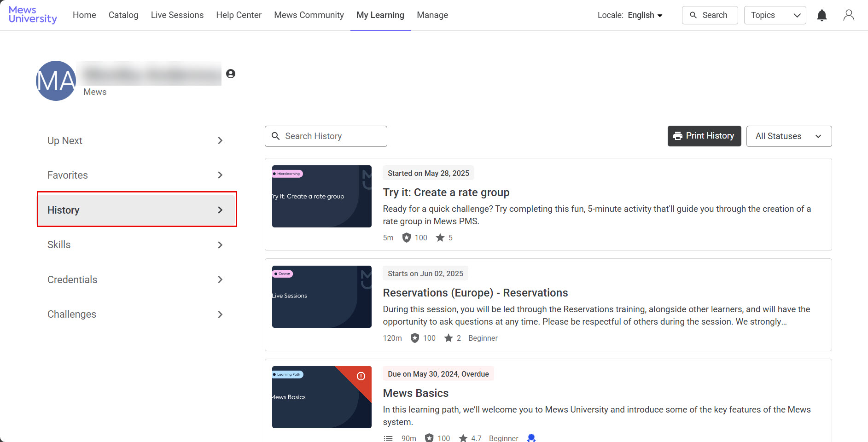Click the Microlearning tag on the first thumbnail

click(287, 174)
